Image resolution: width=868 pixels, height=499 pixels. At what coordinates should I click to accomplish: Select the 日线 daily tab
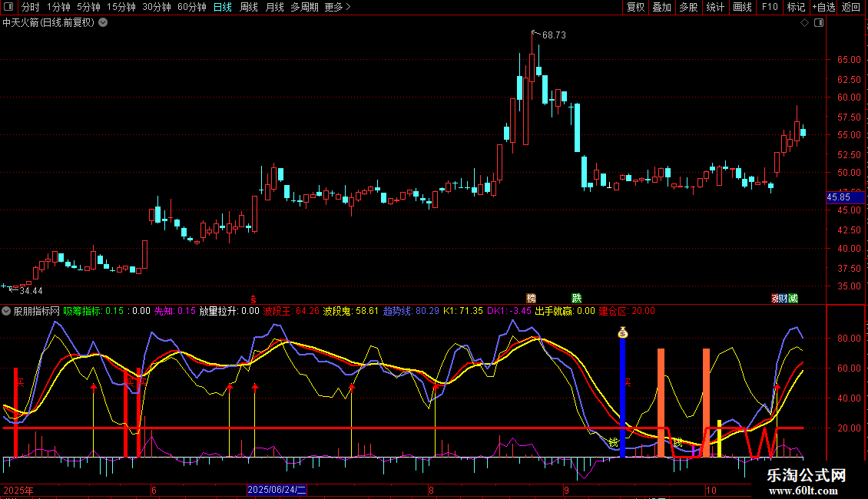(x=223, y=7)
